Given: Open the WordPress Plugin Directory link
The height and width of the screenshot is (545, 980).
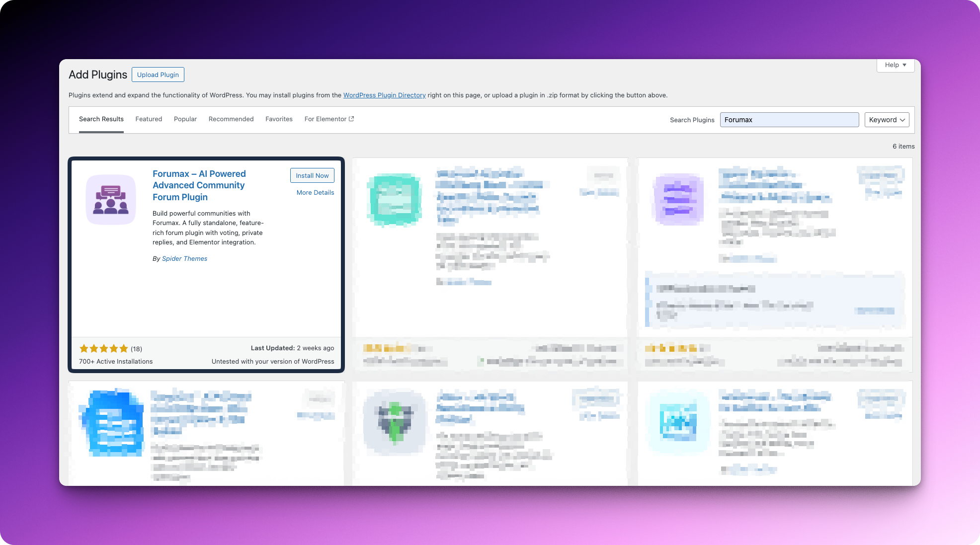Looking at the screenshot, I should coord(384,95).
